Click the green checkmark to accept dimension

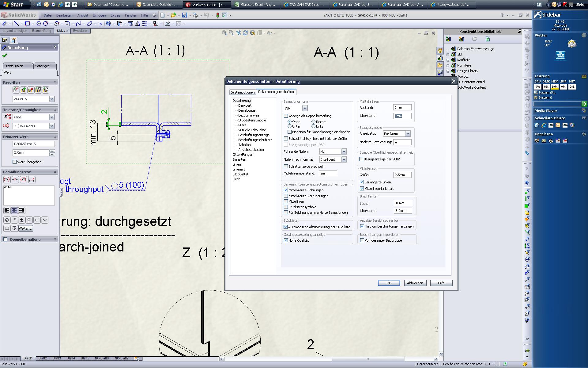point(4,56)
